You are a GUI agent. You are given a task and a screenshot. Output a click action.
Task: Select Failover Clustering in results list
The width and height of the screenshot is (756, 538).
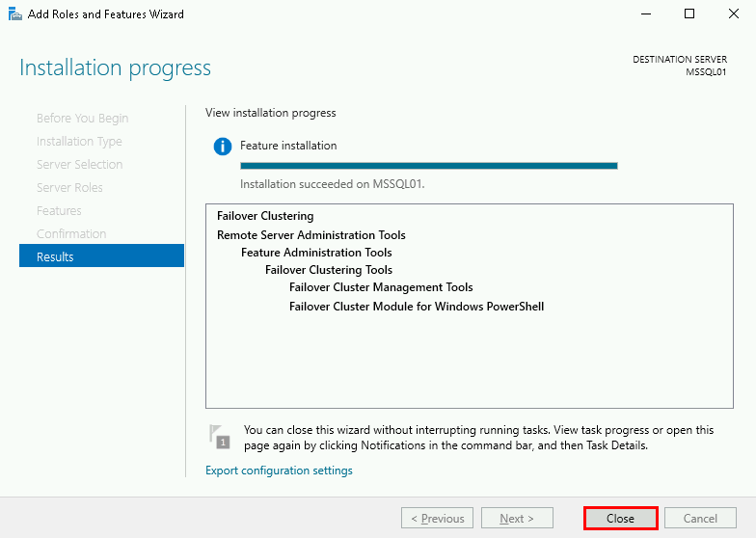point(265,216)
